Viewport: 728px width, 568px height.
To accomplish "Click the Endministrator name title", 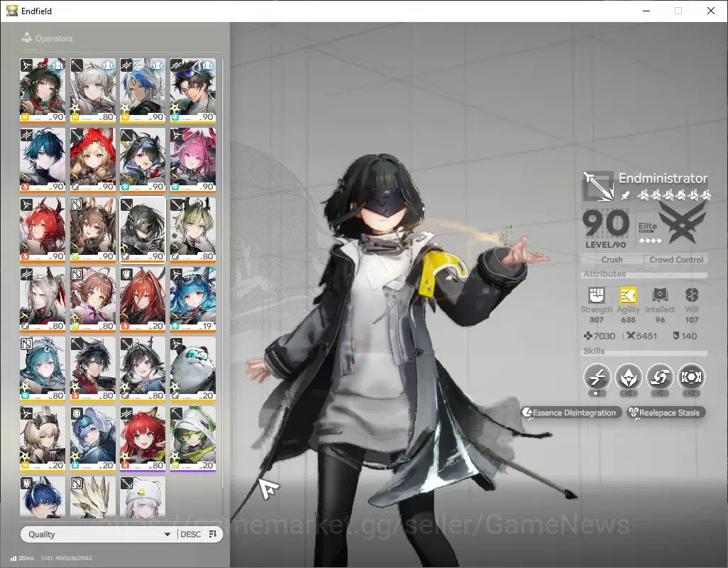I will (663, 178).
